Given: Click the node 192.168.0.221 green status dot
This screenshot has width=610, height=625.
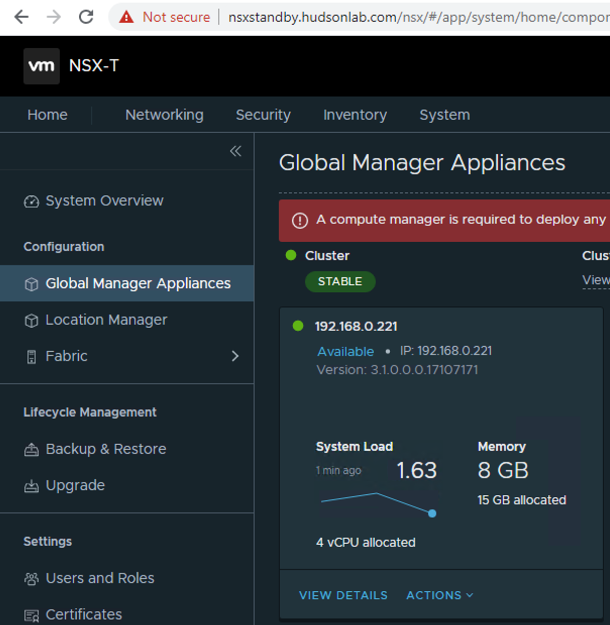Looking at the screenshot, I should [298, 326].
